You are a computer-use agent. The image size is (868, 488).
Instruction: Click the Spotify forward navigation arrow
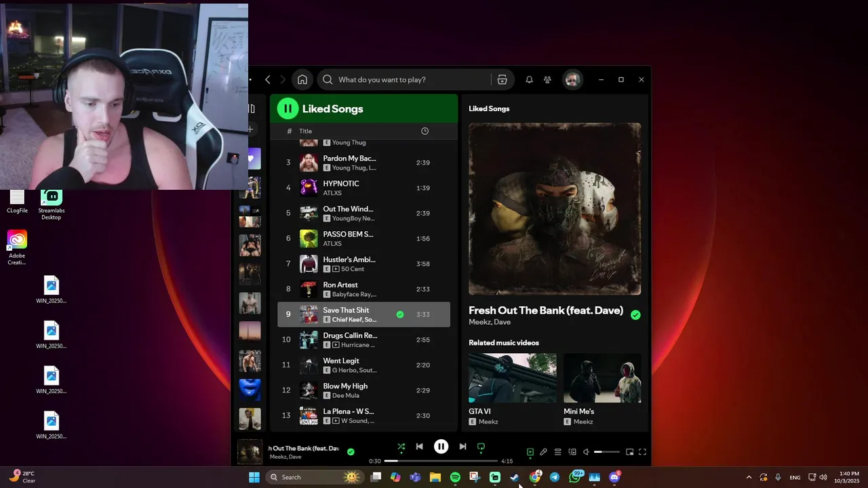(x=283, y=79)
